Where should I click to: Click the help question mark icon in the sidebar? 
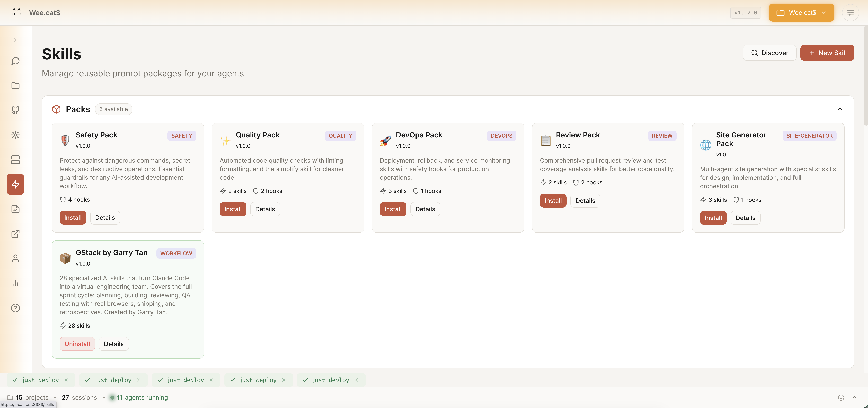(x=15, y=308)
